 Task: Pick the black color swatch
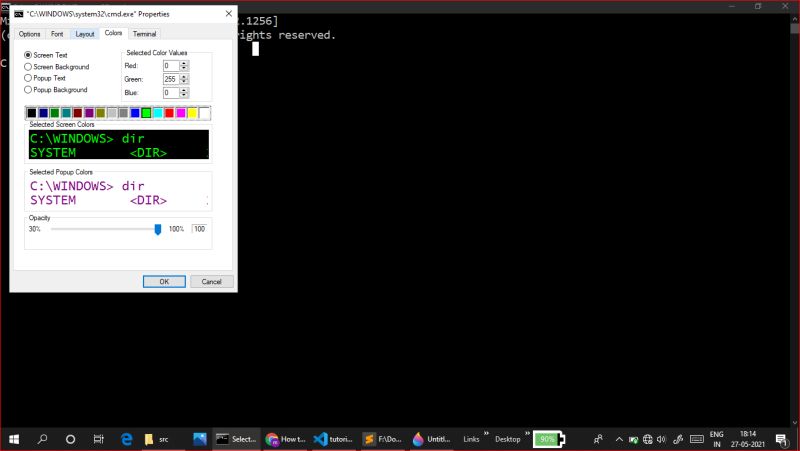coord(32,113)
